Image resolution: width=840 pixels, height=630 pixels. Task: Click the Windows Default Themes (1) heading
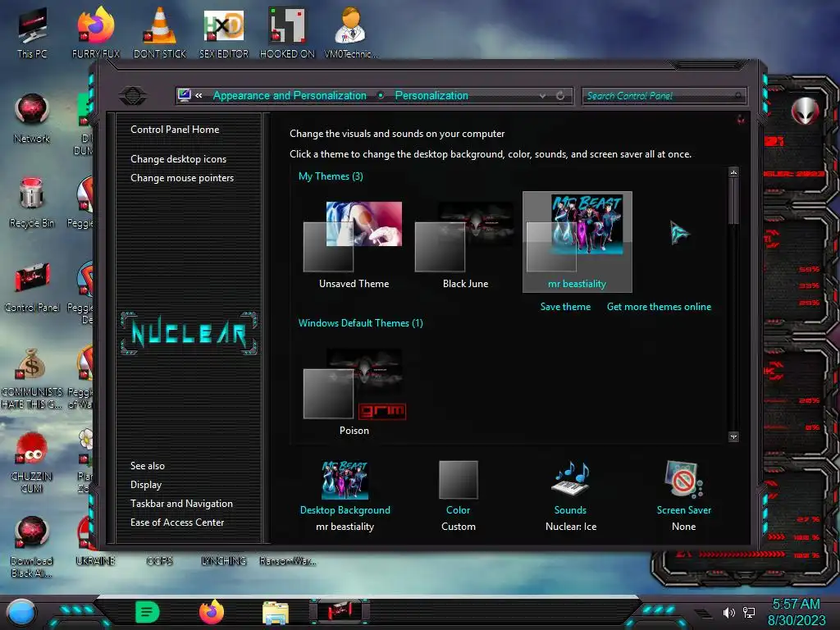tap(361, 323)
